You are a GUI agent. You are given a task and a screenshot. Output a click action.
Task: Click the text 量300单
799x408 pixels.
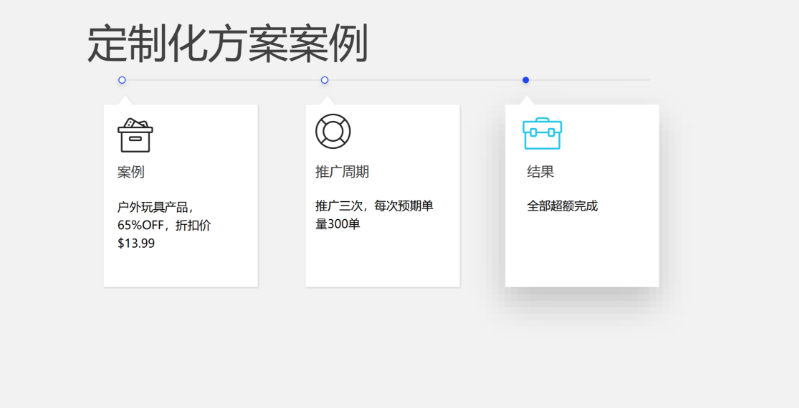(x=338, y=224)
